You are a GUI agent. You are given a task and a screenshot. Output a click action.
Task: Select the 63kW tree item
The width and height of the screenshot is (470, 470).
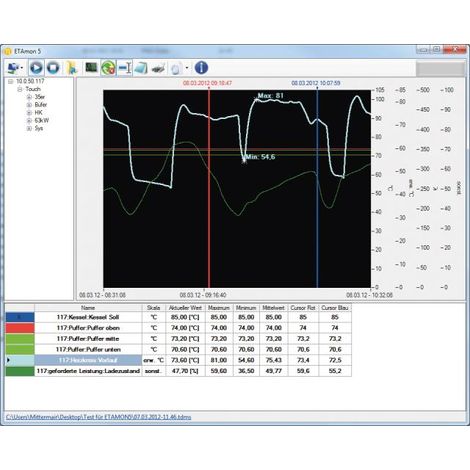click(42, 120)
